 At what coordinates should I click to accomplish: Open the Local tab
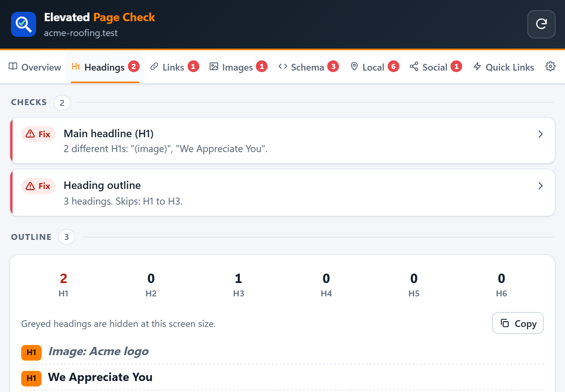(x=375, y=67)
